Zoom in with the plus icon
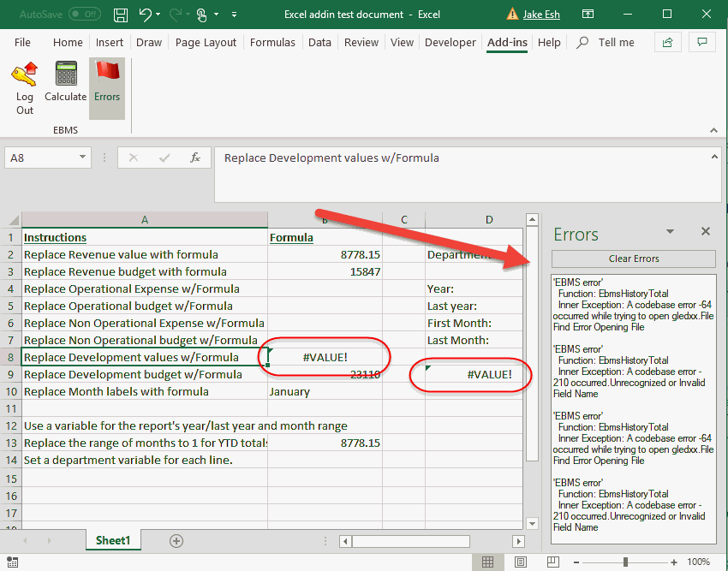This screenshot has height=571, width=728. (674, 562)
